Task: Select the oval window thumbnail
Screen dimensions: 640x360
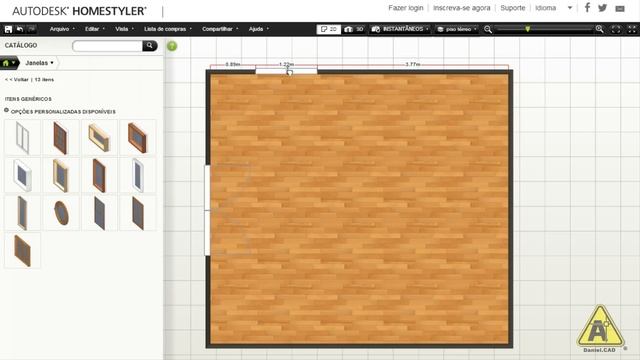Action: point(61,213)
